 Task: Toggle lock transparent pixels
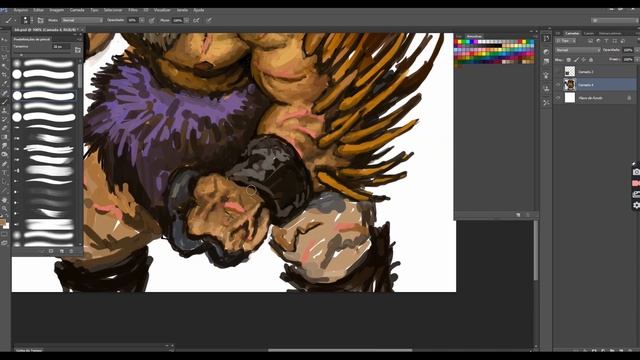click(569, 60)
